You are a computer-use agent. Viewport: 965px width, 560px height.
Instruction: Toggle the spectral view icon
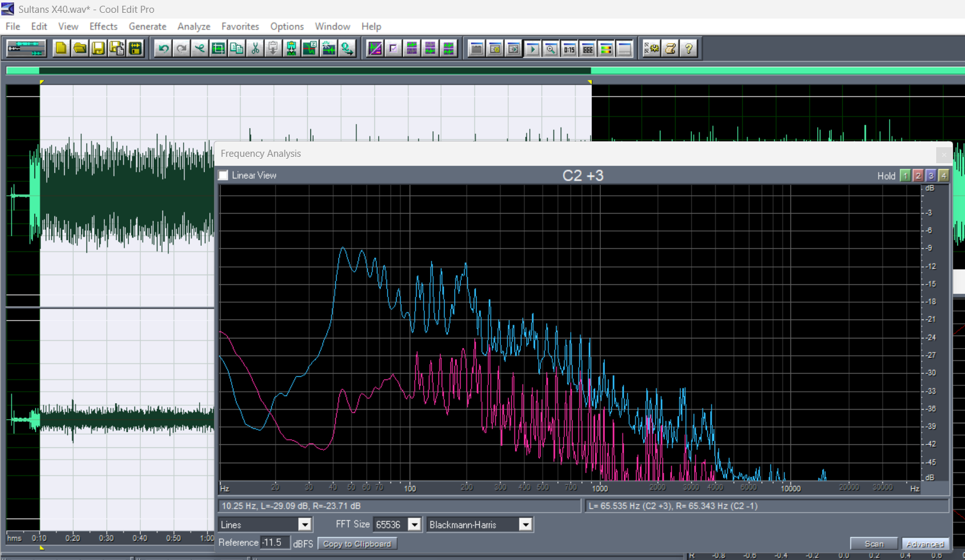point(375,49)
